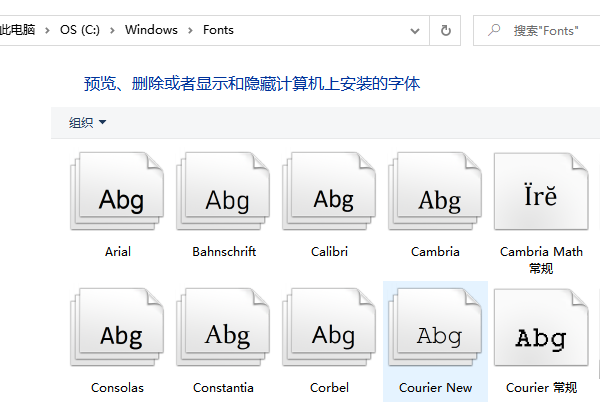The width and height of the screenshot is (600, 410).
Task: Open the 组织 dropdown menu
Action: pos(87,123)
